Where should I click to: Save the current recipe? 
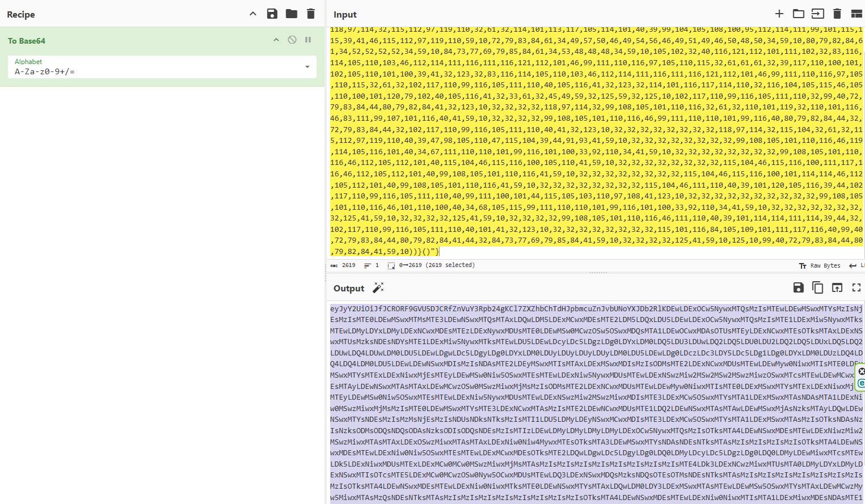pyautogui.click(x=272, y=14)
